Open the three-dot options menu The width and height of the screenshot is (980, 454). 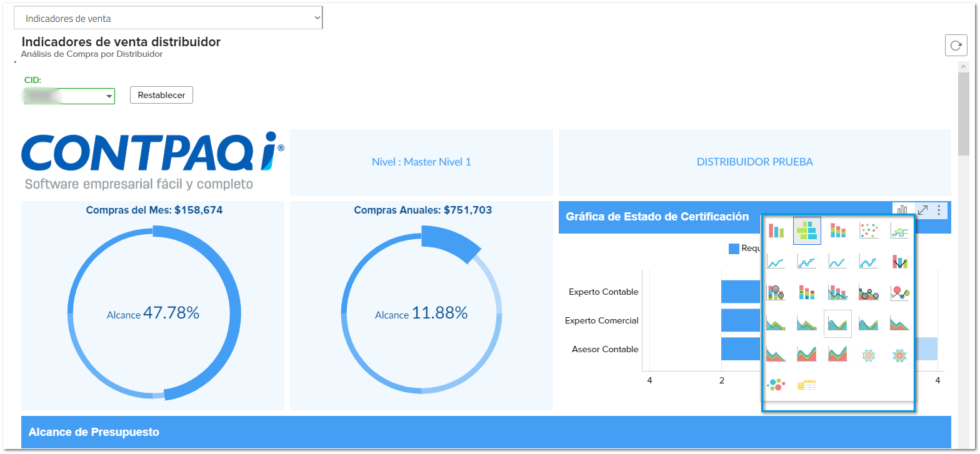[x=939, y=210]
